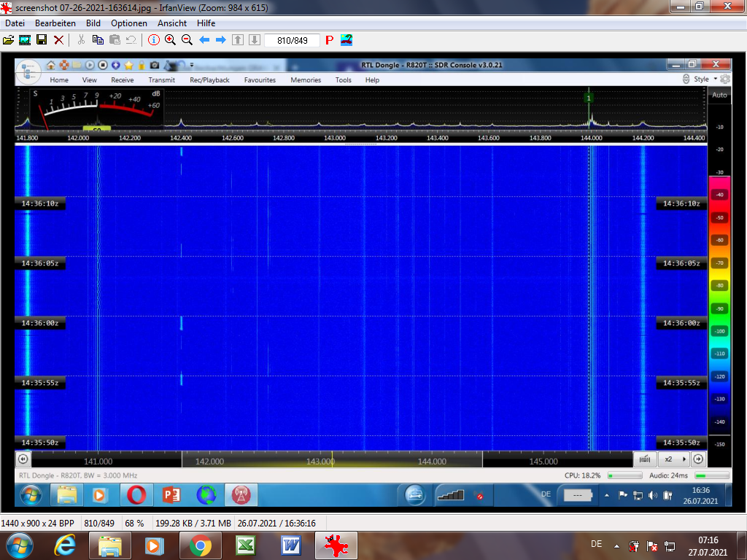Expand the SDR Console quick access dropdown arrow
The width and height of the screenshot is (747, 560).
pos(192,65)
